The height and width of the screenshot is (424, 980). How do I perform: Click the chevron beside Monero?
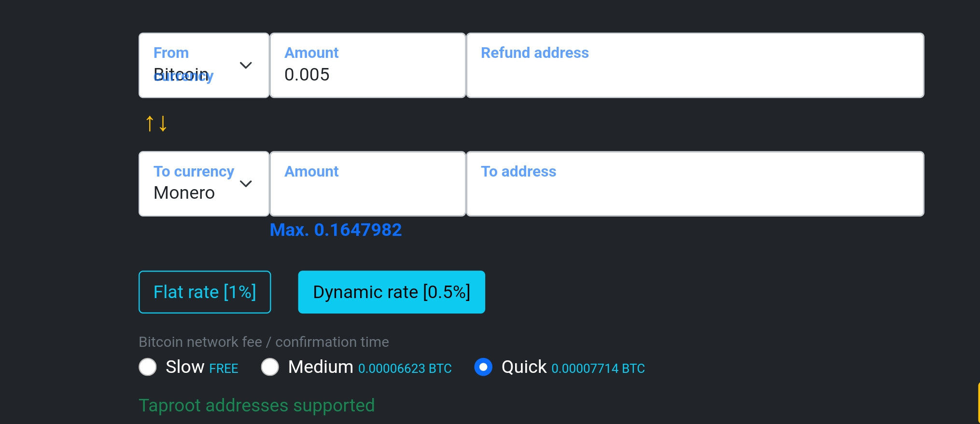coord(246,184)
